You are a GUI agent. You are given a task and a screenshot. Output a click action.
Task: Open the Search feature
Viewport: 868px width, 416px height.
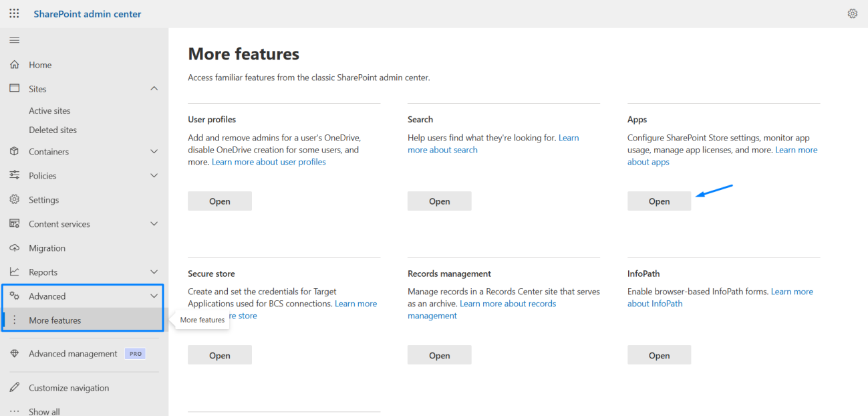click(440, 201)
